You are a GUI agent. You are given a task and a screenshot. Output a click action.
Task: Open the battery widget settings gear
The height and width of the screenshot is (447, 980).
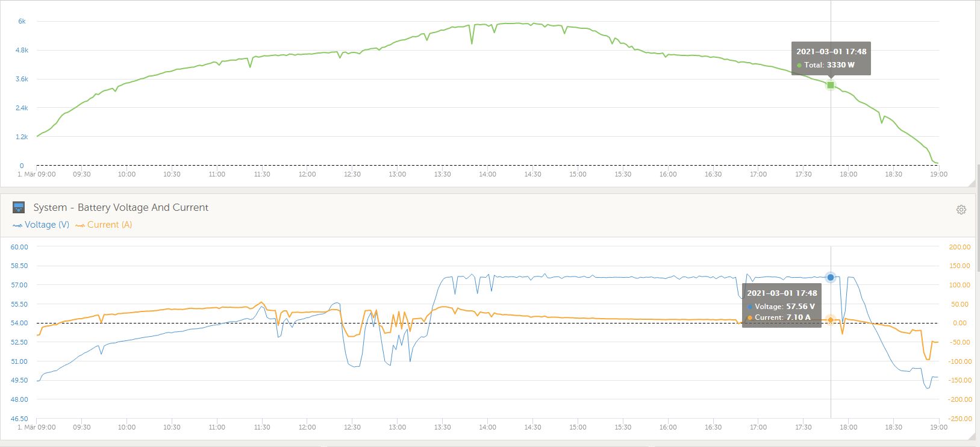(x=961, y=210)
